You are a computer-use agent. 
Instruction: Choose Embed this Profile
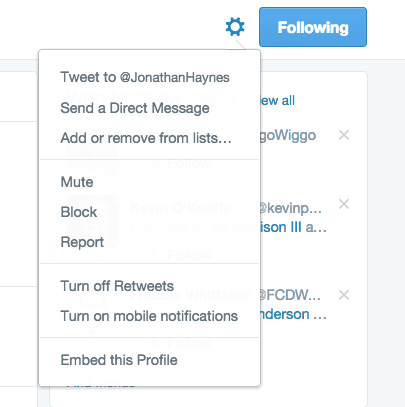119,360
